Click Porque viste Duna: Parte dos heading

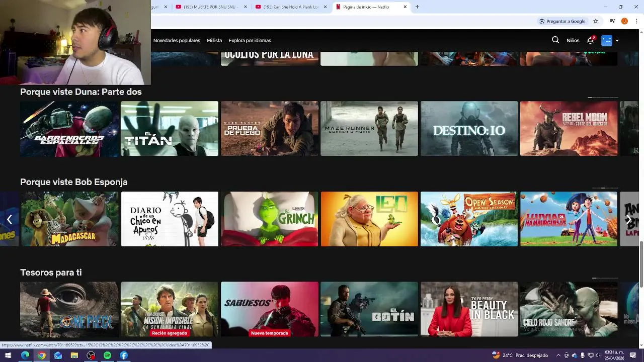(x=80, y=92)
